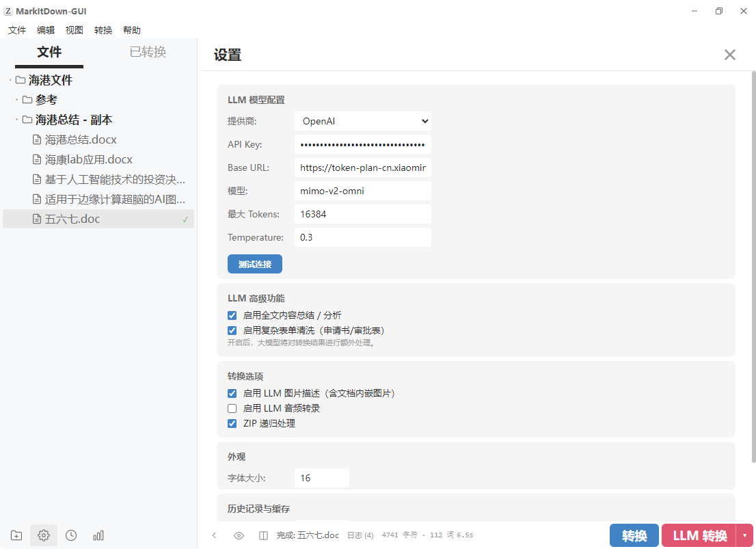The image size is (756, 549).
Task: Expand the 参考 folder node
Action: point(17,100)
